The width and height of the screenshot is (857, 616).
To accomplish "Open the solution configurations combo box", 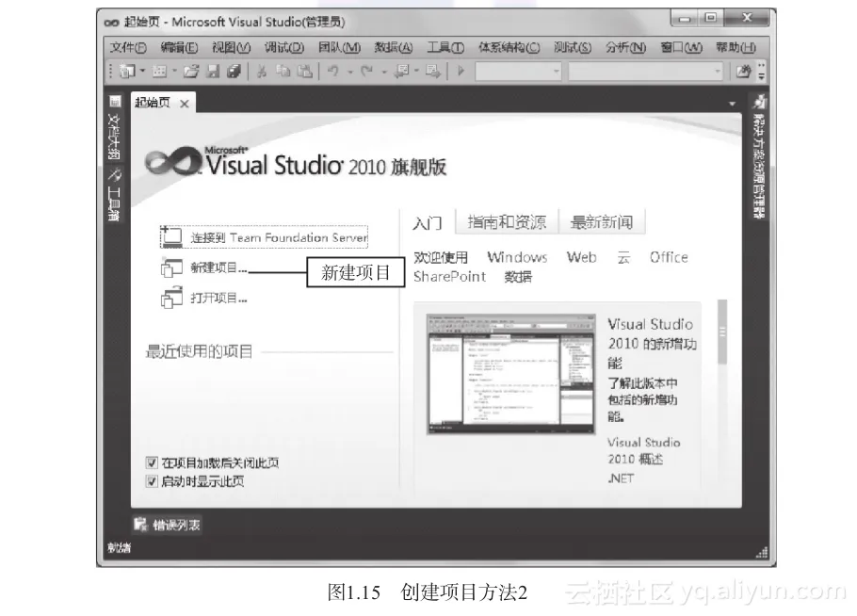I will pyautogui.click(x=518, y=71).
